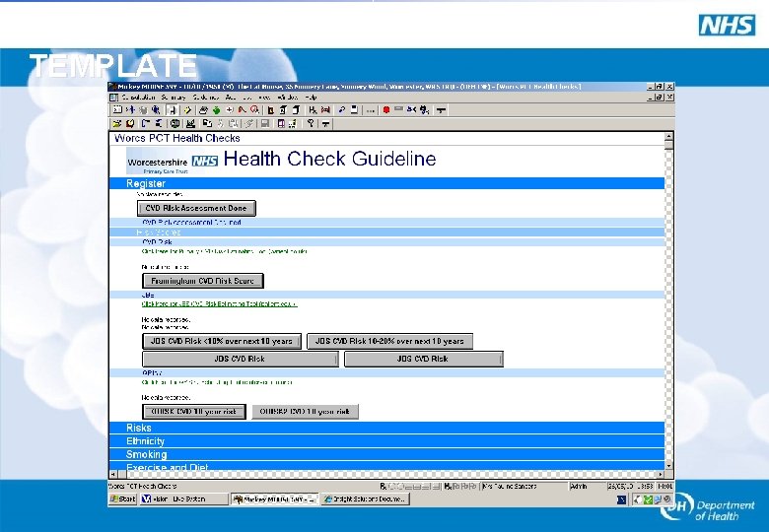Viewport: 769px width, 532px height.
Task: Click the Windows Start button
Action: pos(122,499)
